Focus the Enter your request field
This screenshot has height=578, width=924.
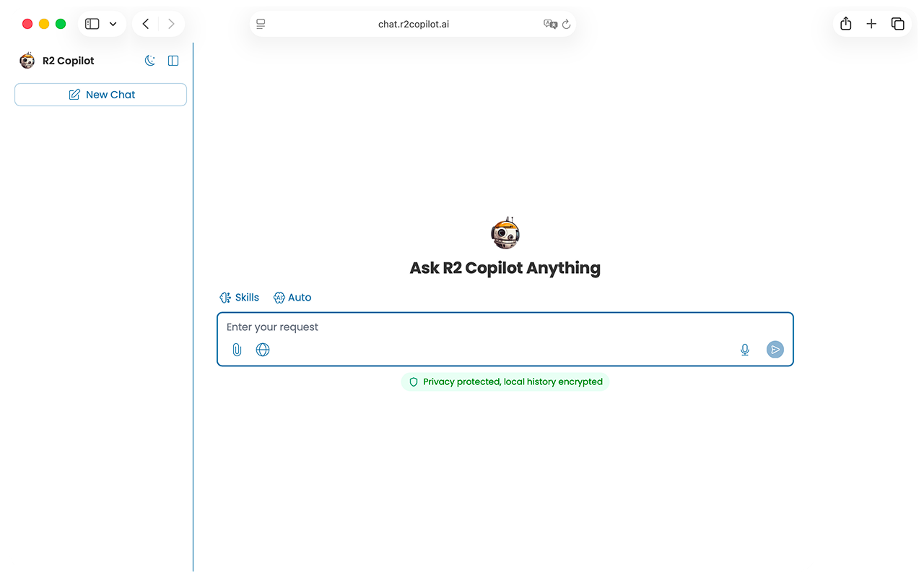tap(505, 327)
